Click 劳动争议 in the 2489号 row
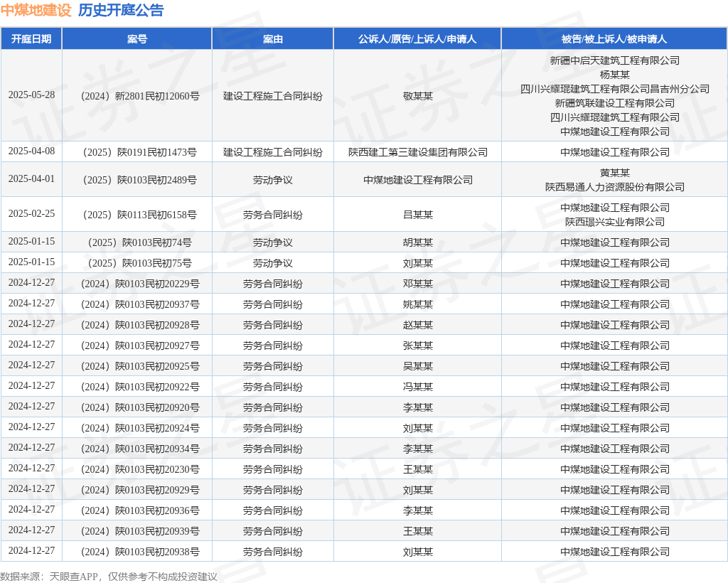The height and width of the screenshot is (583, 728). point(273,180)
